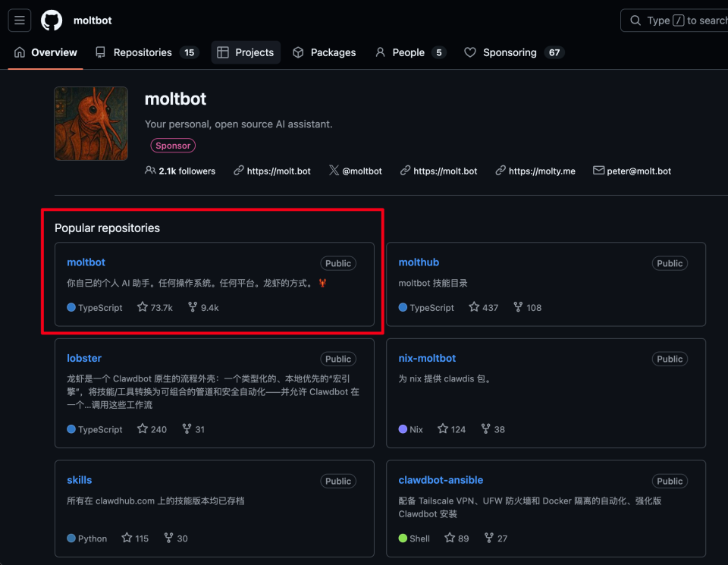
Task: Click the search magnifier icon
Action: click(x=635, y=20)
